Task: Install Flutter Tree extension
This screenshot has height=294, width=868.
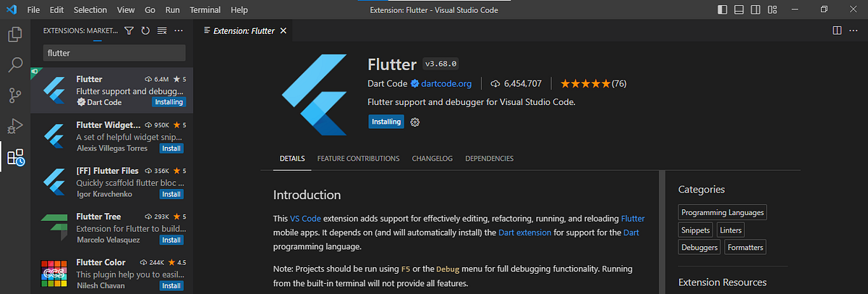Action: [x=171, y=240]
